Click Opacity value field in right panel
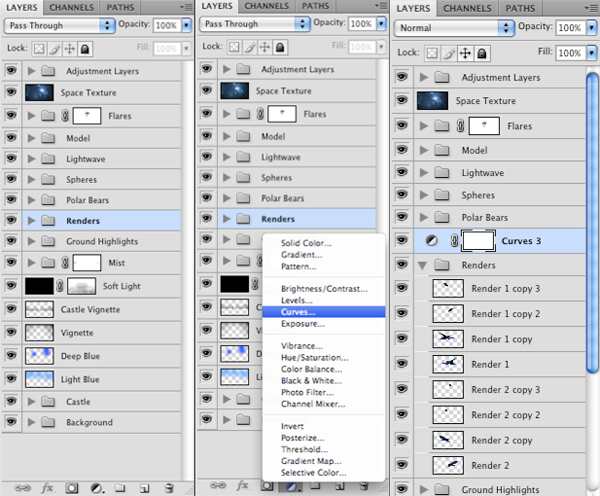Image resolution: width=600 pixels, height=496 pixels. click(x=570, y=28)
